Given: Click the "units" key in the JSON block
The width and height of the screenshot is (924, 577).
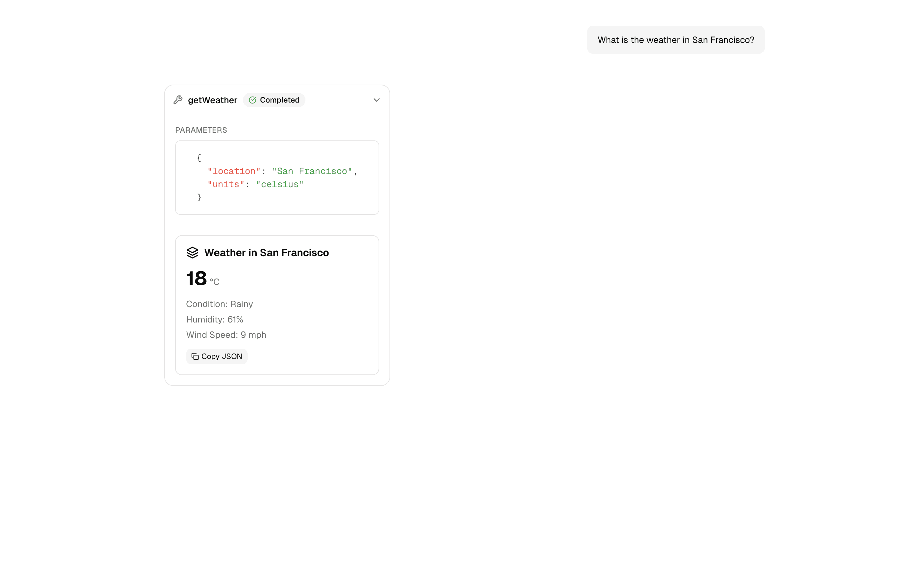Looking at the screenshot, I should pyautogui.click(x=226, y=184).
